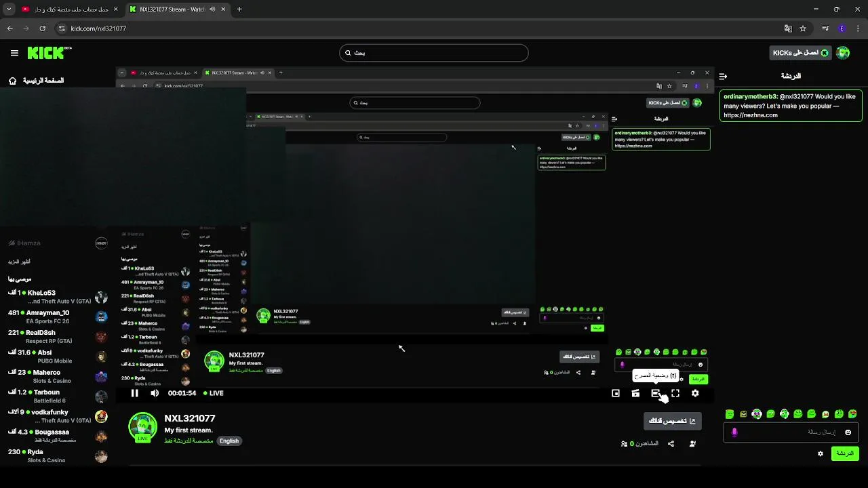Open the Chrome profile E avatar
This screenshot has height=488, width=868.
tap(842, 28)
